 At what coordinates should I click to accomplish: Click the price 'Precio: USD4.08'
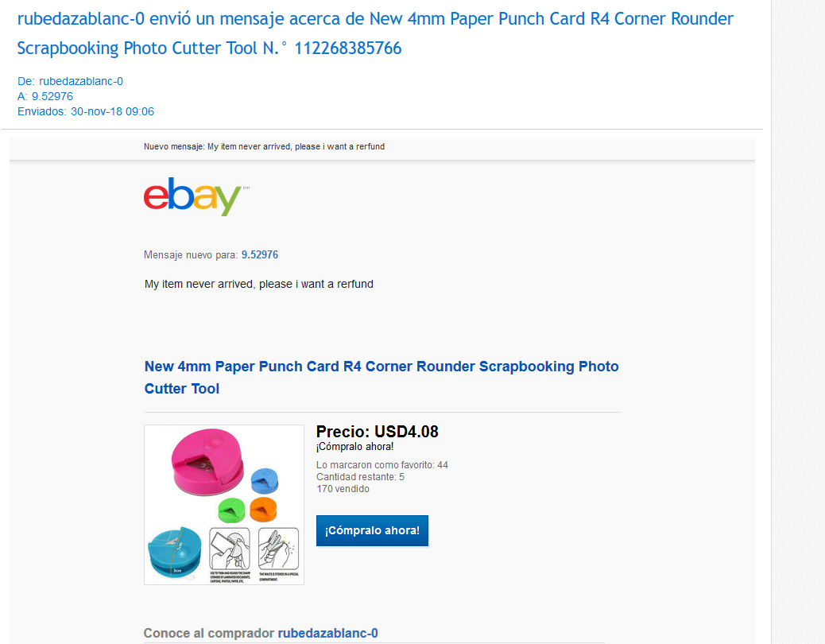click(x=377, y=432)
